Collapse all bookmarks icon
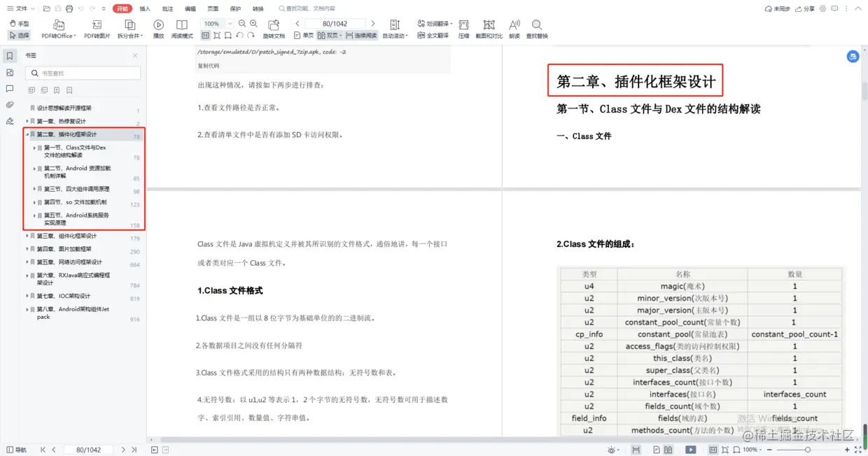This screenshot has width=868, height=456. click(x=44, y=90)
